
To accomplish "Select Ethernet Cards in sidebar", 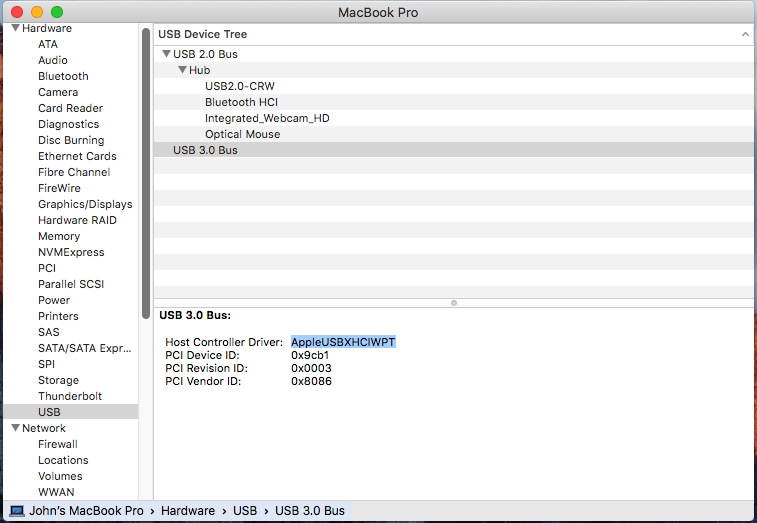I will pyautogui.click(x=77, y=156).
